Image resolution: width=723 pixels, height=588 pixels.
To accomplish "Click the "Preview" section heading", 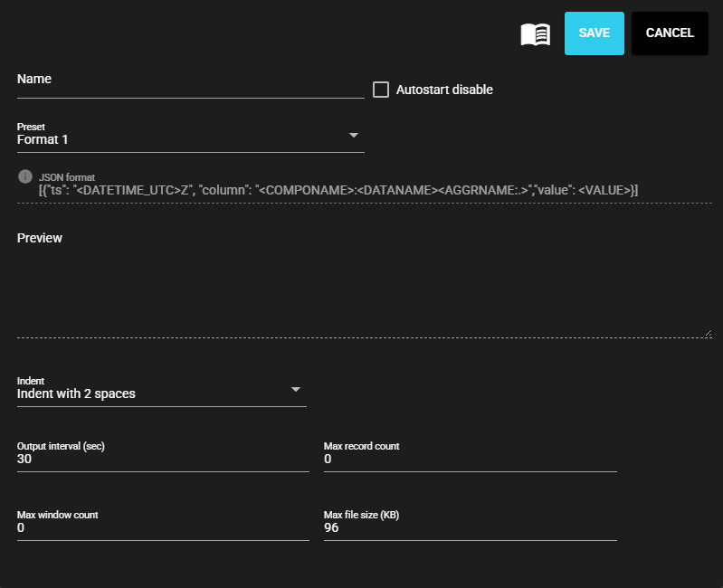I will [x=40, y=238].
